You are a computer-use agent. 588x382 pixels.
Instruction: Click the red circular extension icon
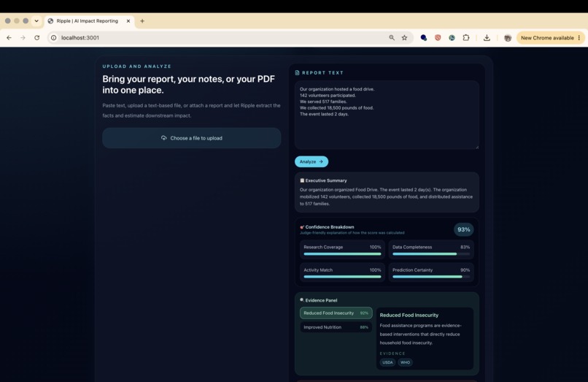(438, 37)
